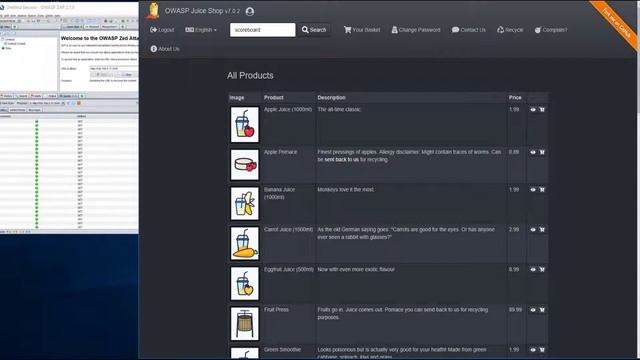640x360 pixels.
Task: Click the Image column header
Action: click(237, 98)
